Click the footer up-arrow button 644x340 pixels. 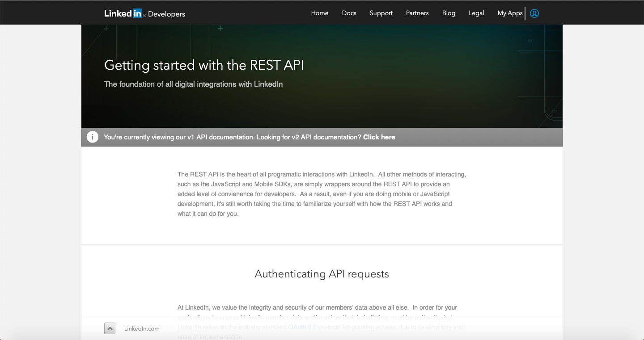pos(110,328)
